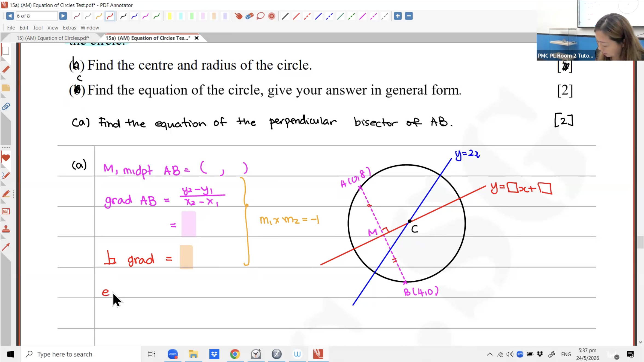This screenshot has height=362, width=644.
Task: Select the solid red line tool
Action: point(296,16)
